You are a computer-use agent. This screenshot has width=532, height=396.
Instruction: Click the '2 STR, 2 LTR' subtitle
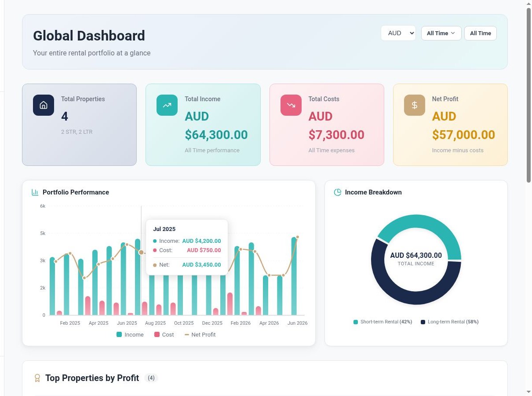(x=77, y=132)
